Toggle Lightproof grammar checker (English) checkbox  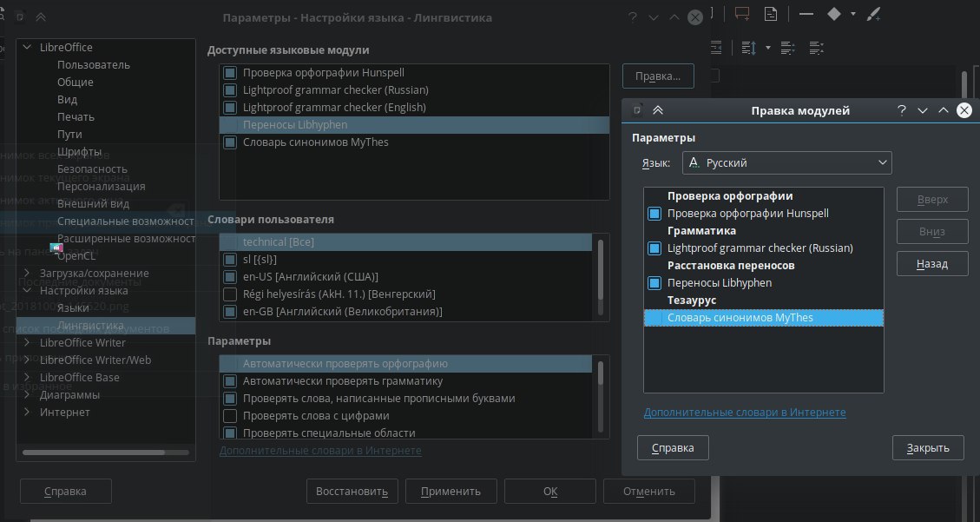[x=230, y=108]
